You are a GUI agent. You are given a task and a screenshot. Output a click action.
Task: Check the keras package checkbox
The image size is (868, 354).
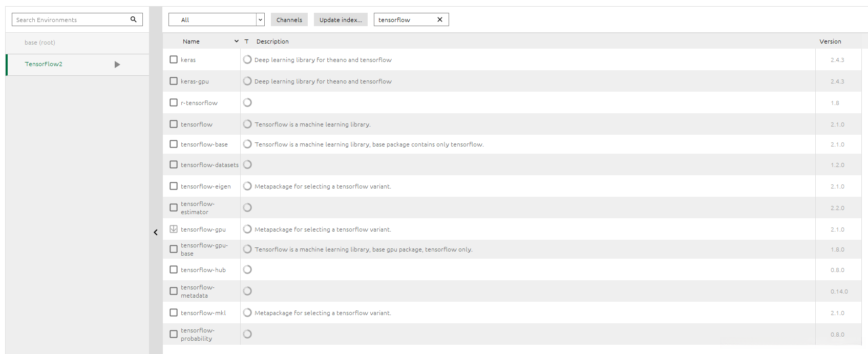[x=174, y=59]
